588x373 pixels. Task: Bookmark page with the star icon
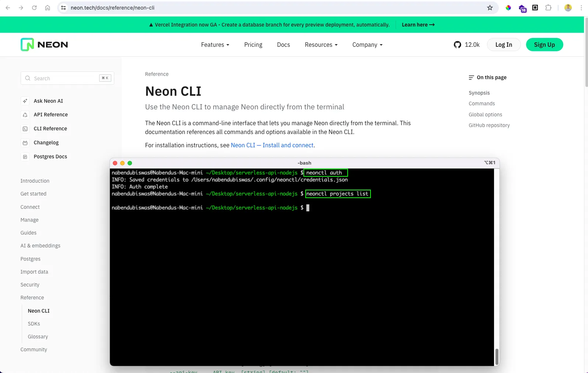[x=490, y=8]
